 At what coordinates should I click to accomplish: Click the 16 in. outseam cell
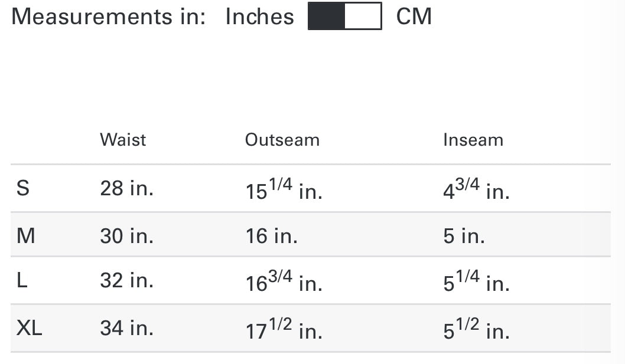pos(272,236)
